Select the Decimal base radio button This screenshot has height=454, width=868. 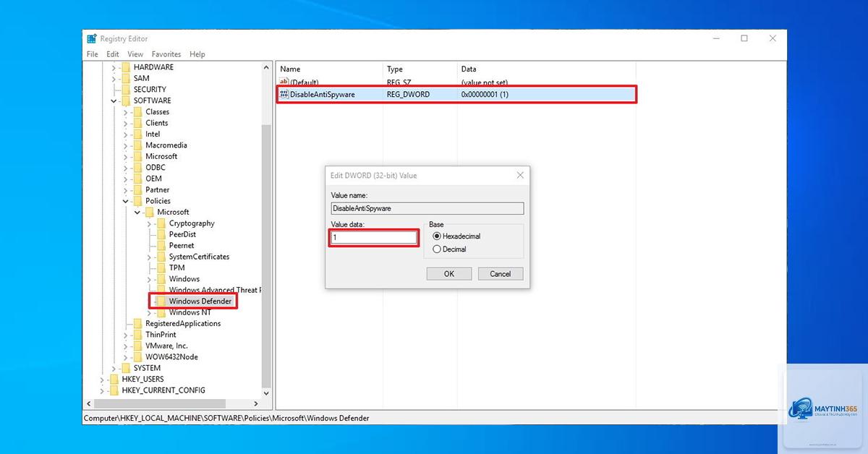(436, 249)
